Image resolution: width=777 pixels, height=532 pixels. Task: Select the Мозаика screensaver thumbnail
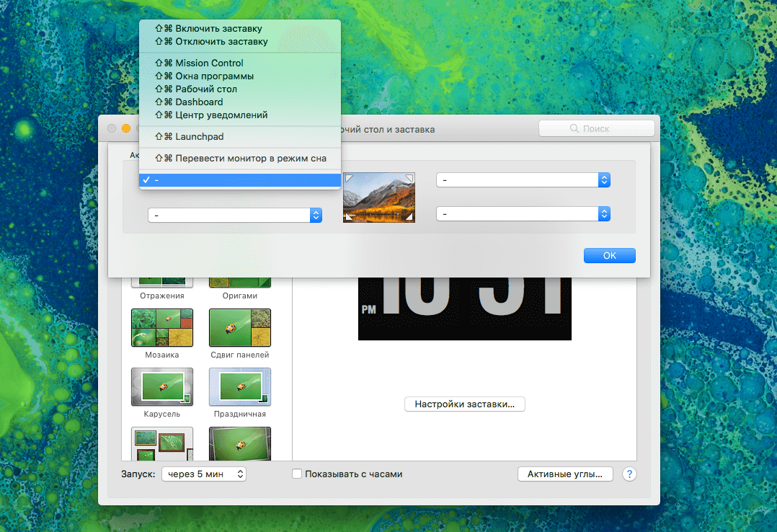click(161, 327)
